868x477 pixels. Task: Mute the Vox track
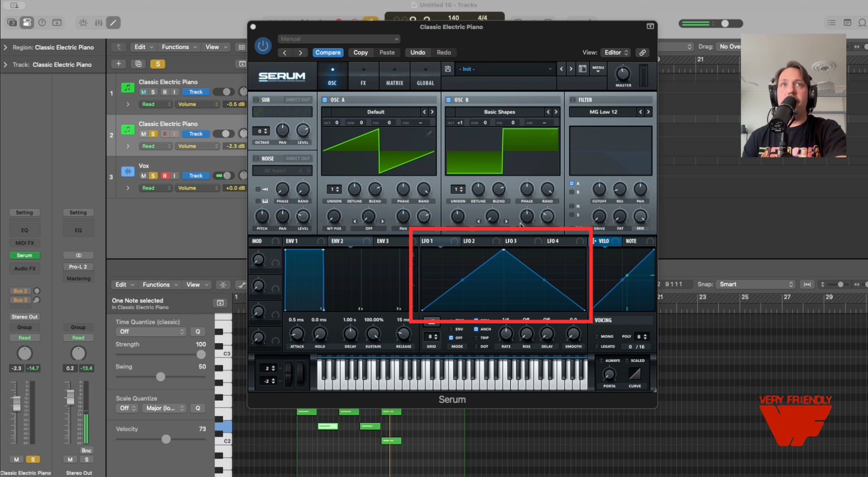143,176
